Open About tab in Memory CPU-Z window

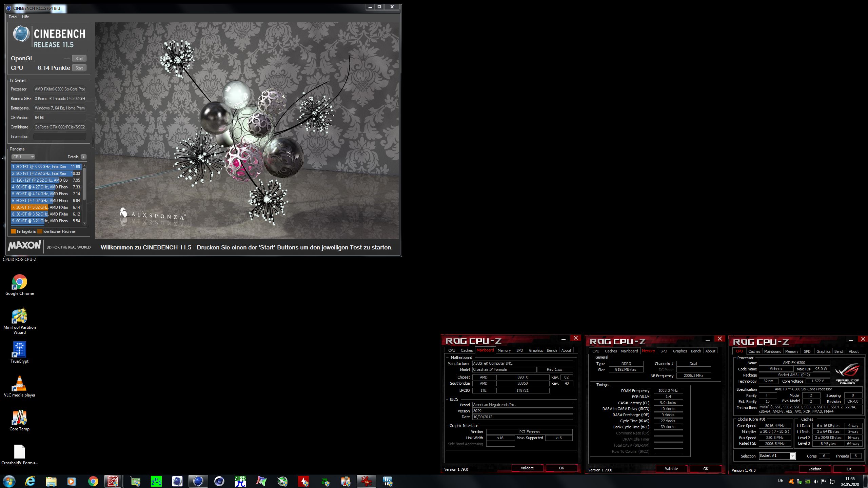click(710, 351)
